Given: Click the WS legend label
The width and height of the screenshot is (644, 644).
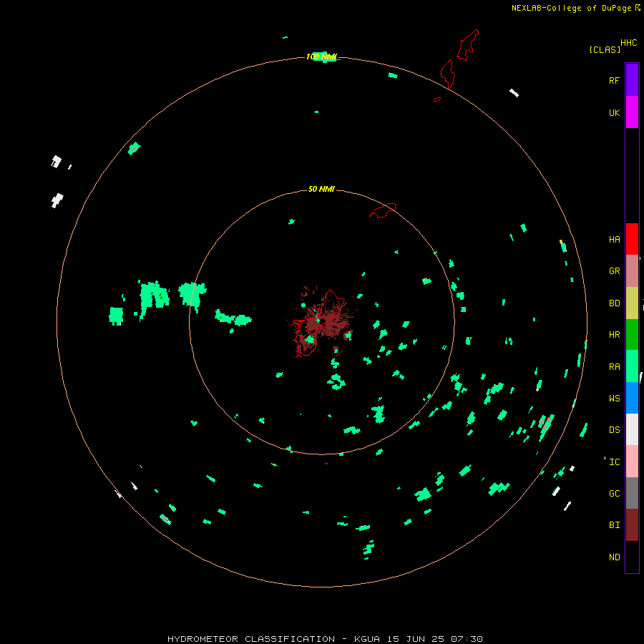Looking at the screenshot, I should [614, 398].
